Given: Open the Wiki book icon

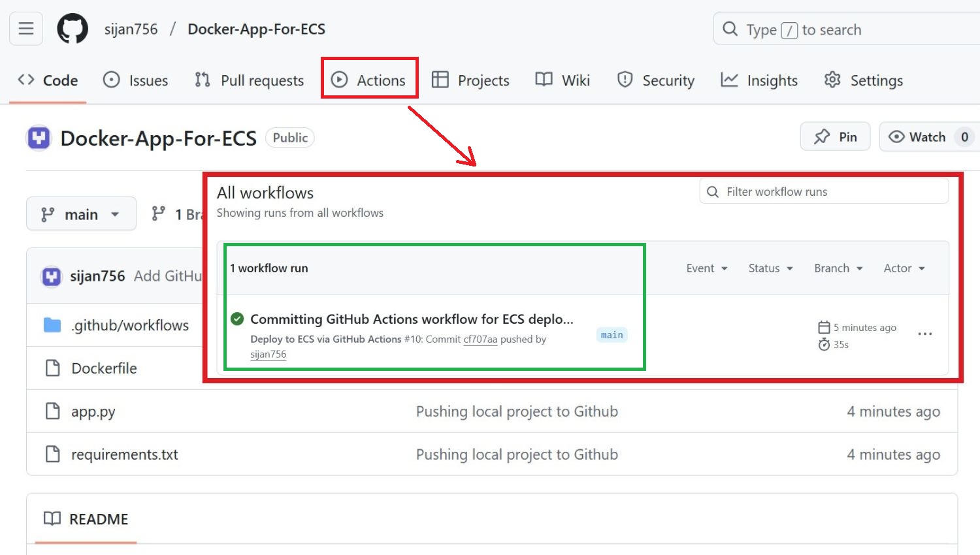Looking at the screenshot, I should click(x=543, y=80).
